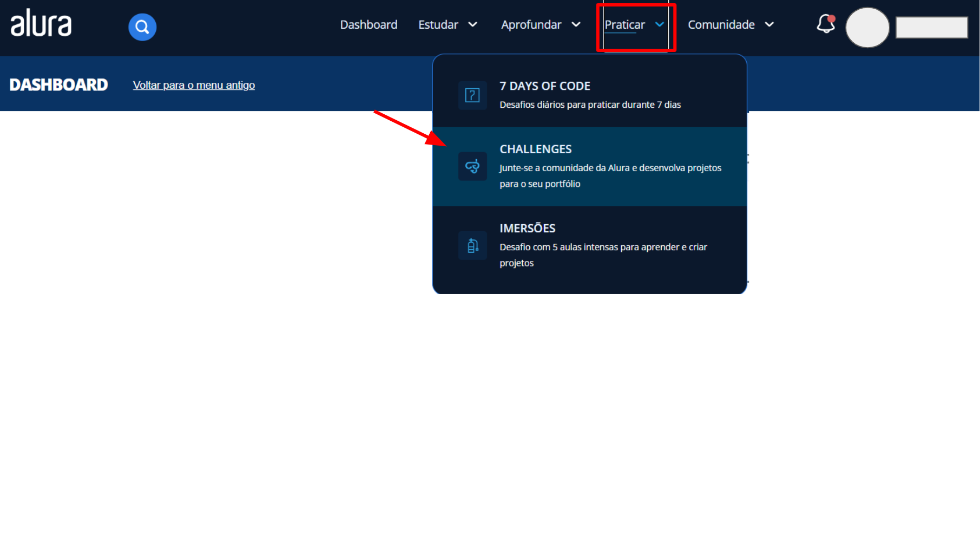Expand the Aprofundar menu chevron
Image resolution: width=980 pixels, height=535 pixels.
tap(576, 25)
